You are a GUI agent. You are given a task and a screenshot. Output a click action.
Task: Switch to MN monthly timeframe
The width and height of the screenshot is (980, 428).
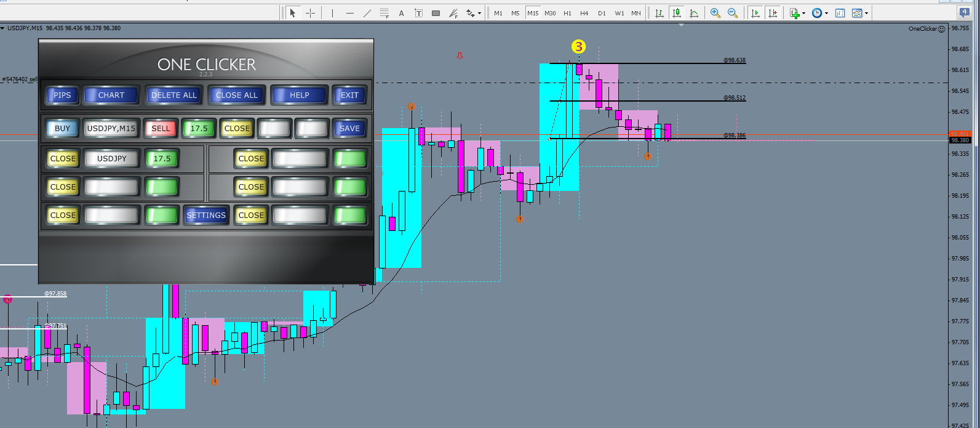[636, 13]
